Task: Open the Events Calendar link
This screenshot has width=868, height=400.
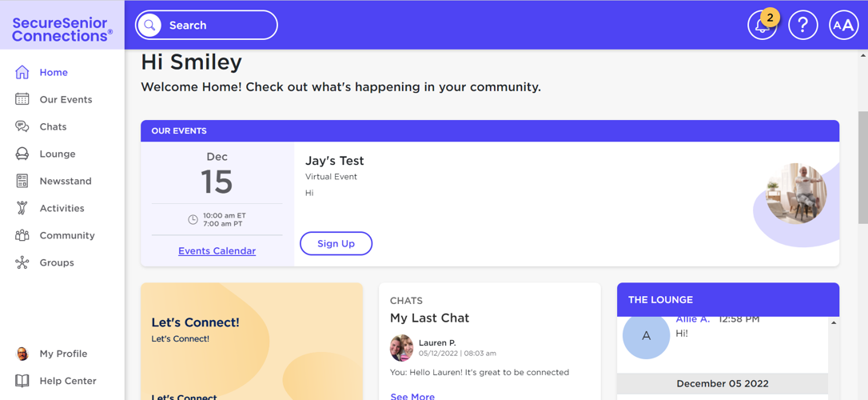Action: [217, 250]
